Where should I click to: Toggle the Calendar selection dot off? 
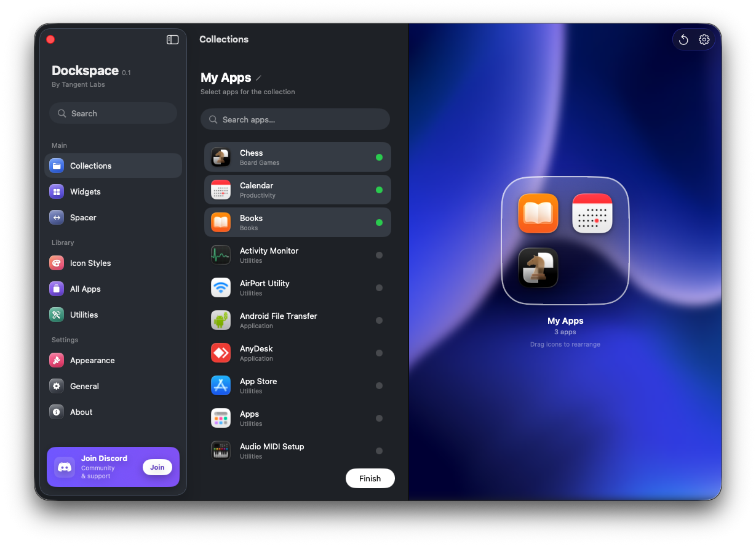tap(379, 190)
